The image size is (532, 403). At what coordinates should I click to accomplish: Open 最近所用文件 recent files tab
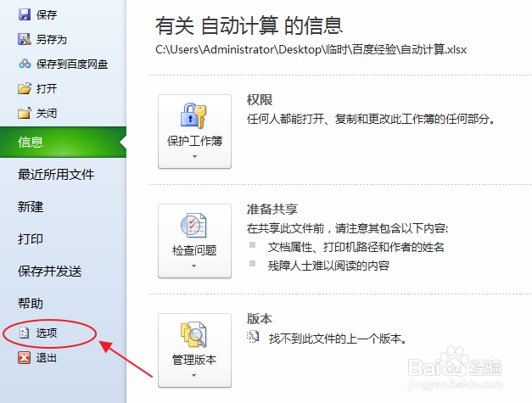(56, 175)
